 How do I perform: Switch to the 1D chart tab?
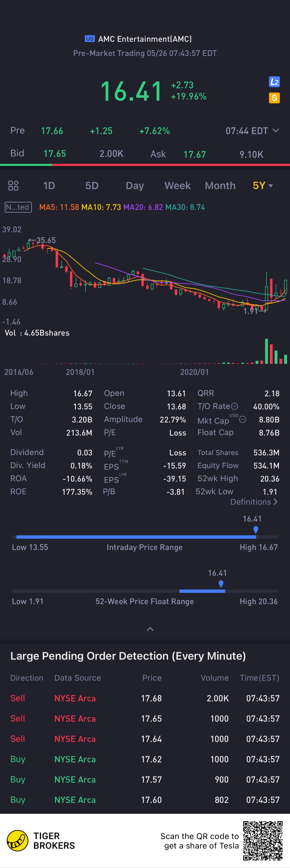click(x=49, y=185)
